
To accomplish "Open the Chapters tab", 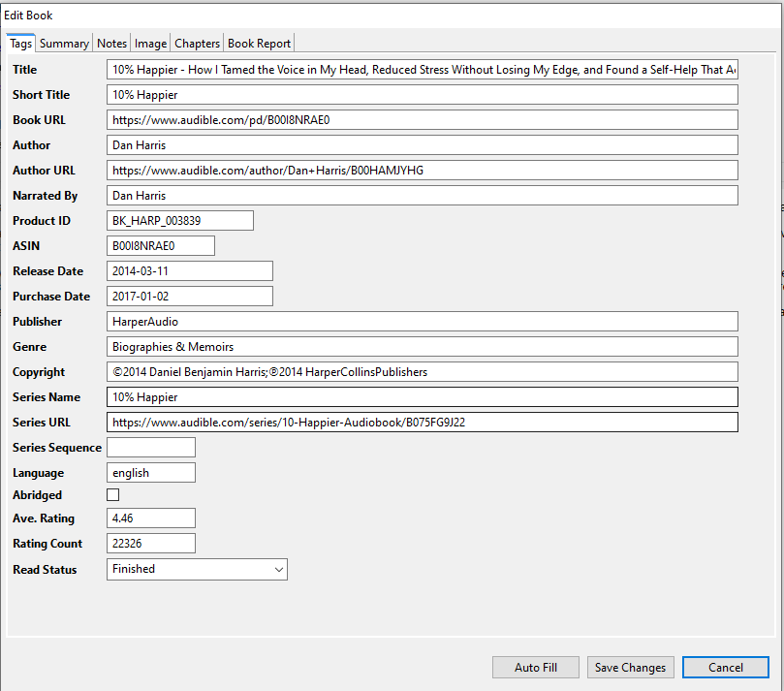I will tap(197, 43).
